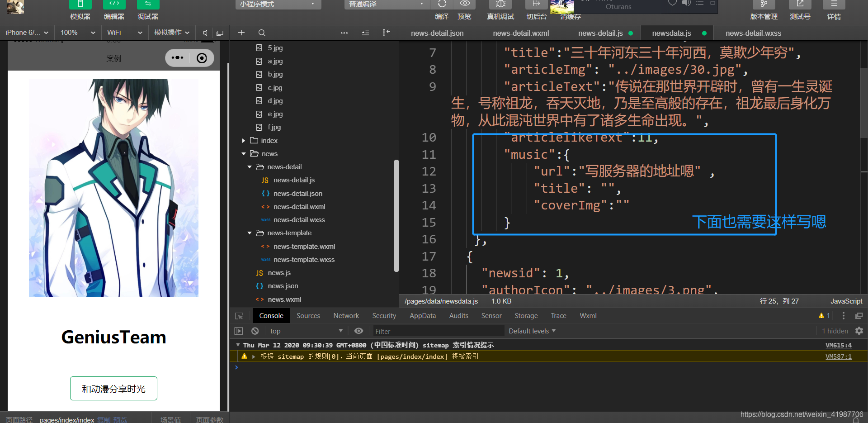
Task: Open devtools customize menu dots
Action: point(844,316)
